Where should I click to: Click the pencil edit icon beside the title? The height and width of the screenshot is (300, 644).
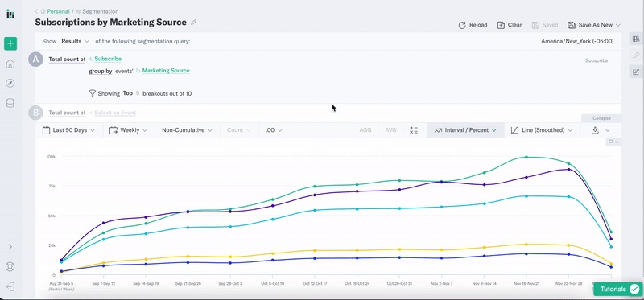pos(194,23)
